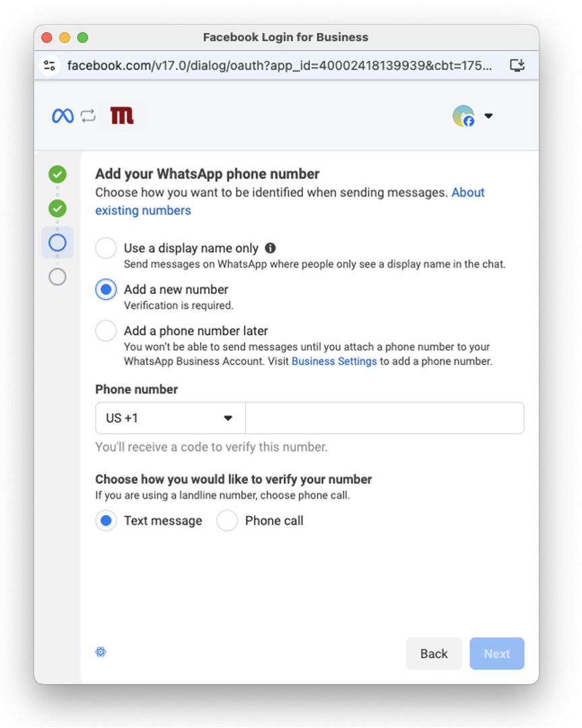Click the first completed green step checkmark

(57, 174)
